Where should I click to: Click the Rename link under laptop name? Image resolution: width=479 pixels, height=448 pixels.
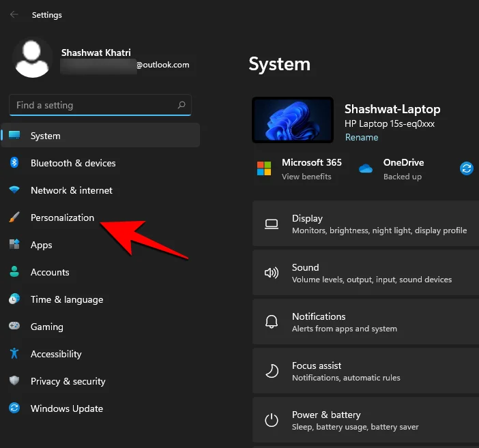pyautogui.click(x=362, y=137)
